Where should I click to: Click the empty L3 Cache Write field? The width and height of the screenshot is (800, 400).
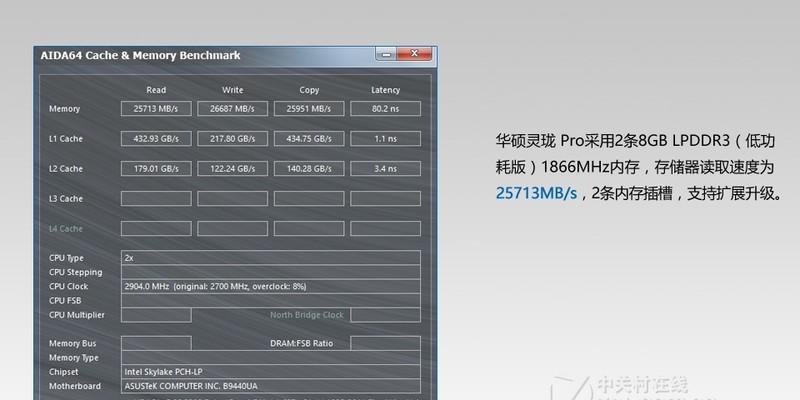(233, 198)
